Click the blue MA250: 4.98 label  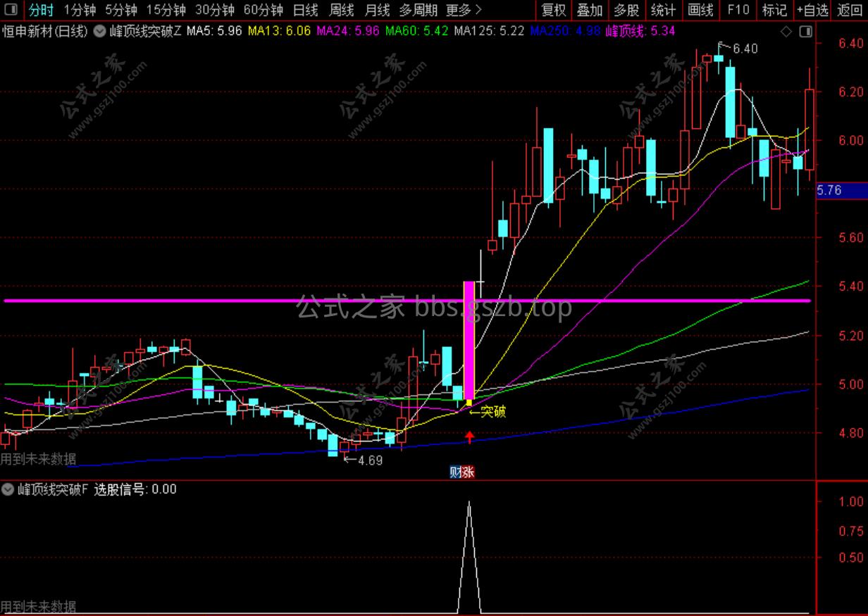[565, 31]
